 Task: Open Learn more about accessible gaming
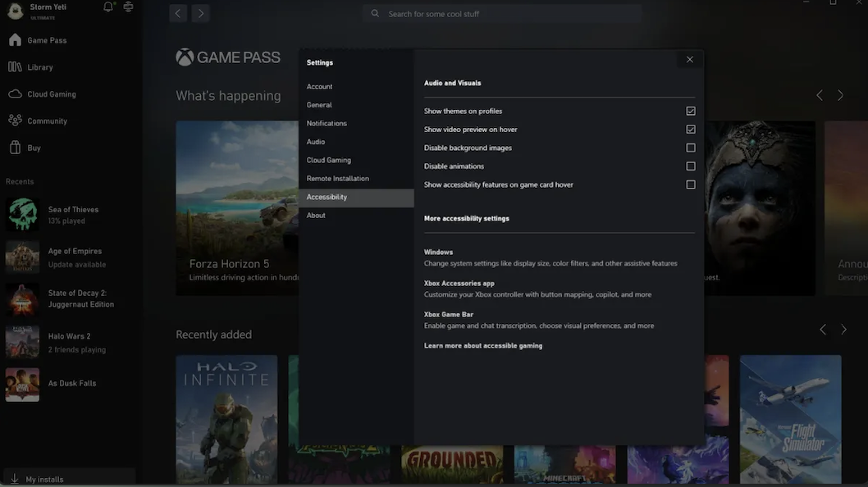[483, 346]
